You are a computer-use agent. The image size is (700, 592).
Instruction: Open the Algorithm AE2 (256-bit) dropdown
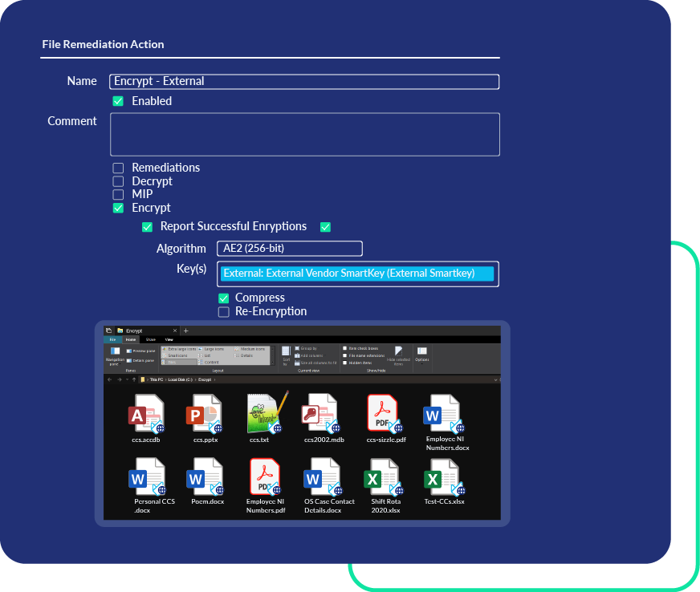(289, 249)
